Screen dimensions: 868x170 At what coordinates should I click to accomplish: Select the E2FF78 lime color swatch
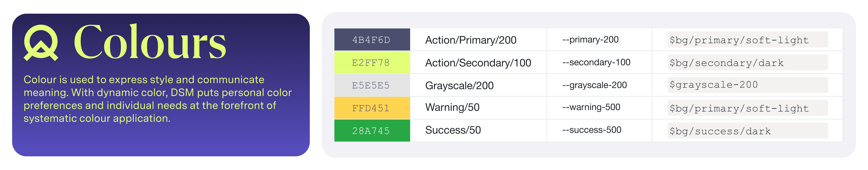[372, 62]
